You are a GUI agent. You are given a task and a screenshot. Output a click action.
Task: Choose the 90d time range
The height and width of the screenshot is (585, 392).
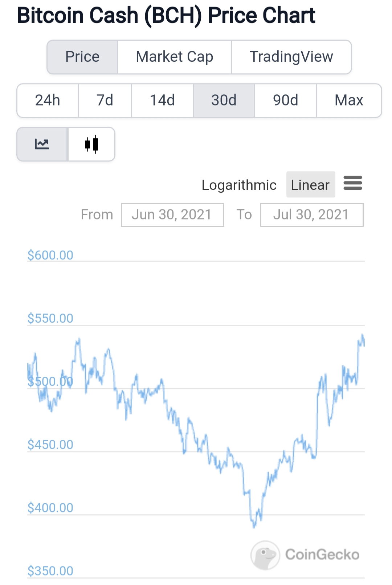coord(286,101)
